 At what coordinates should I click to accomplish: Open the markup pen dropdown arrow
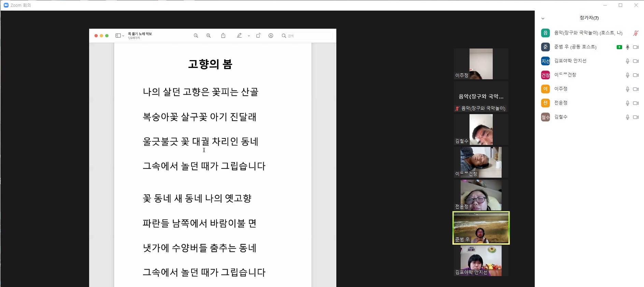tap(249, 36)
